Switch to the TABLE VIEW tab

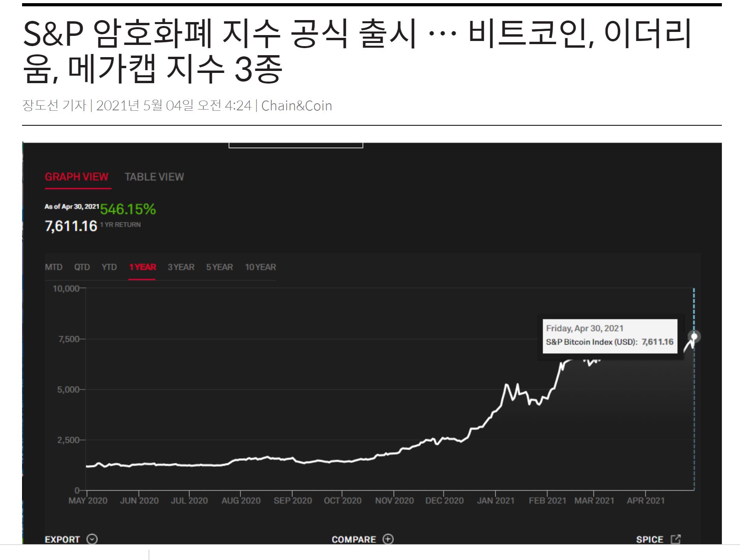pyautogui.click(x=154, y=177)
